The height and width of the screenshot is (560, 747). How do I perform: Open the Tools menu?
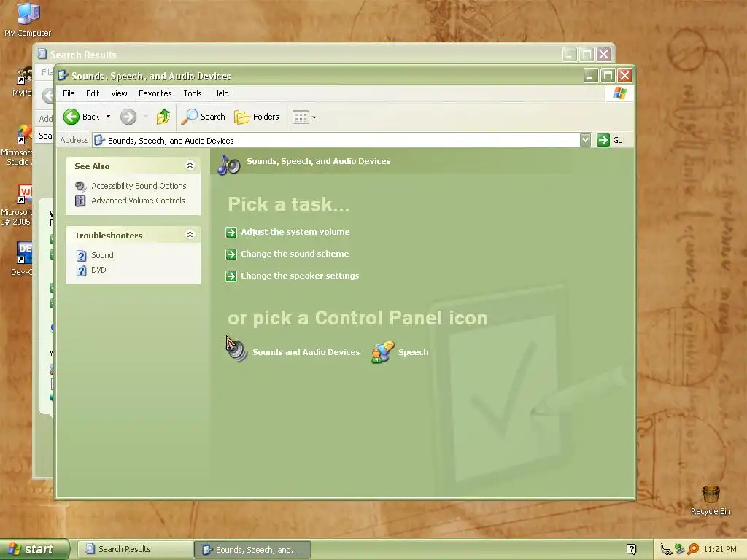[x=193, y=93]
